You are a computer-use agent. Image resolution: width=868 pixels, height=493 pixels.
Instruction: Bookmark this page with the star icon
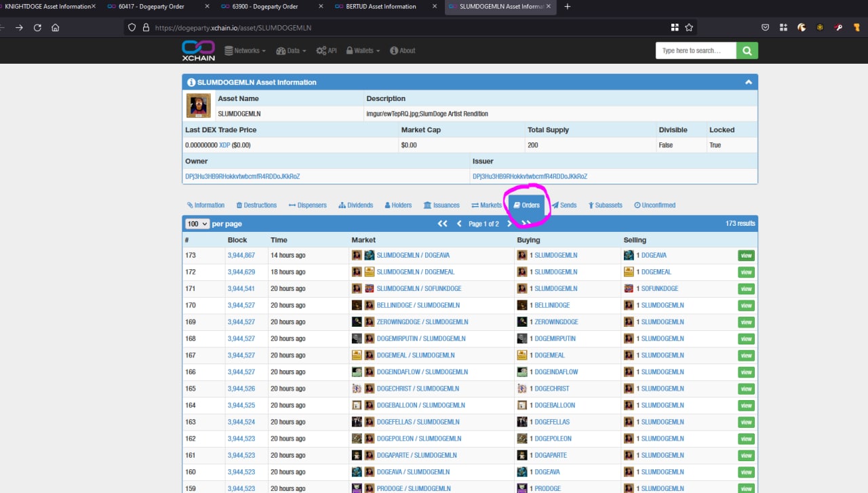tap(689, 28)
